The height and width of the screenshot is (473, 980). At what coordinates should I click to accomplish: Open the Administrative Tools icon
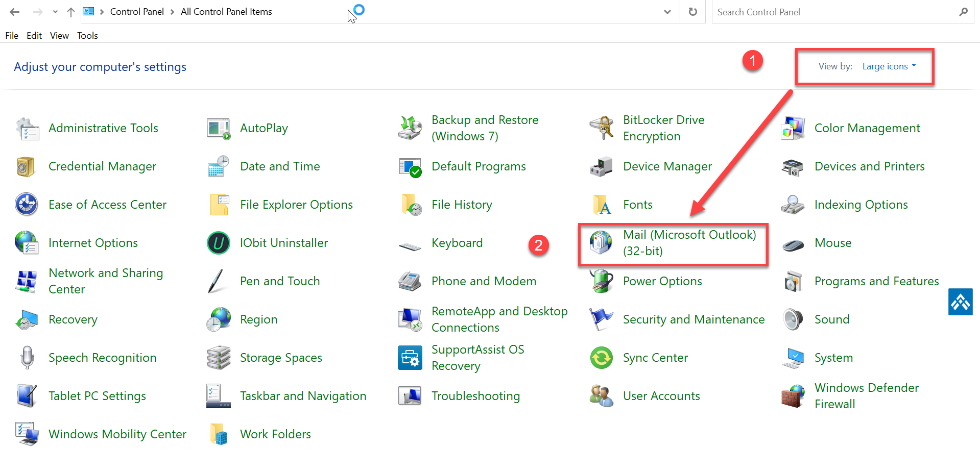(x=27, y=128)
